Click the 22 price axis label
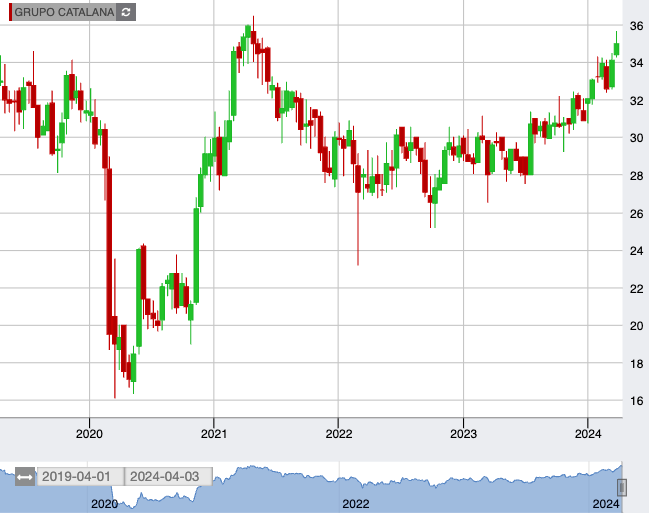Image resolution: width=654 pixels, height=517 pixels. click(x=636, y=289)
